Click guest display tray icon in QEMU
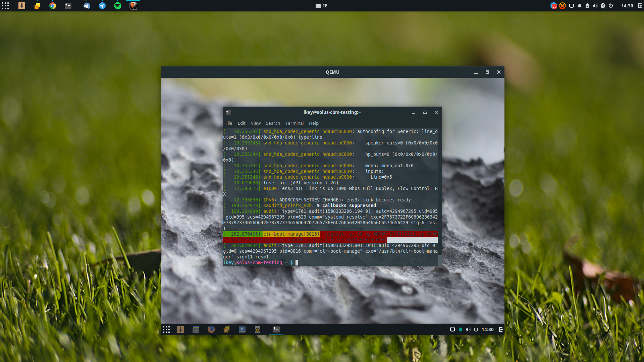This screenshot has height=362, width=644. coord(452,329)
